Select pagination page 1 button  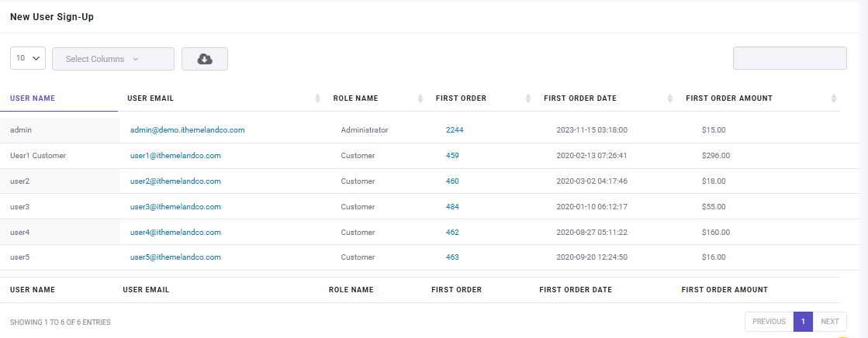coord(803,322)
